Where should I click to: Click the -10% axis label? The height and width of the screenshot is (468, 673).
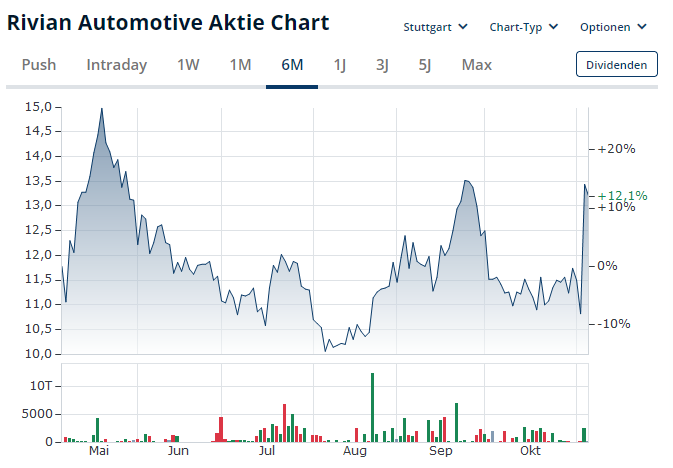coord(613,324)
